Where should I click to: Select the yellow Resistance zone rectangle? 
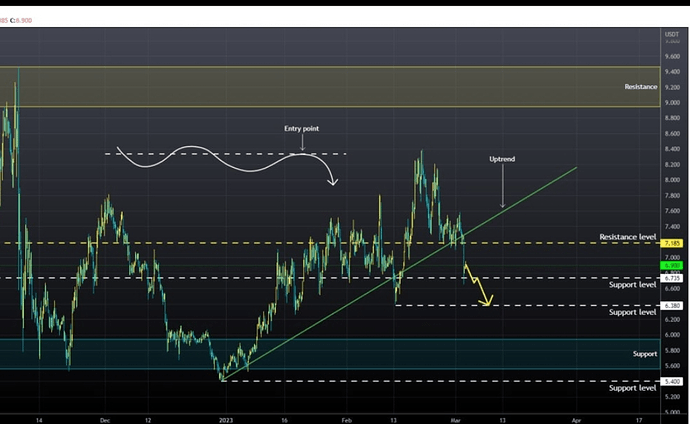point(330,87)
